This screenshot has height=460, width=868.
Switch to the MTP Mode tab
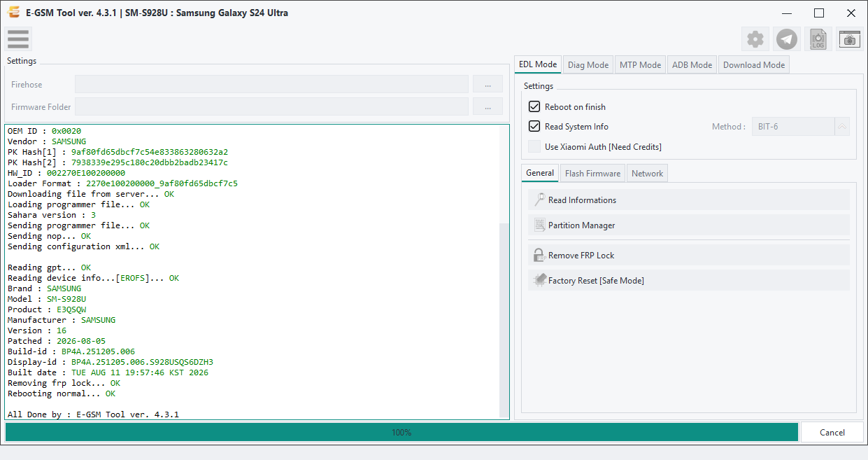(x=640, y=65)
